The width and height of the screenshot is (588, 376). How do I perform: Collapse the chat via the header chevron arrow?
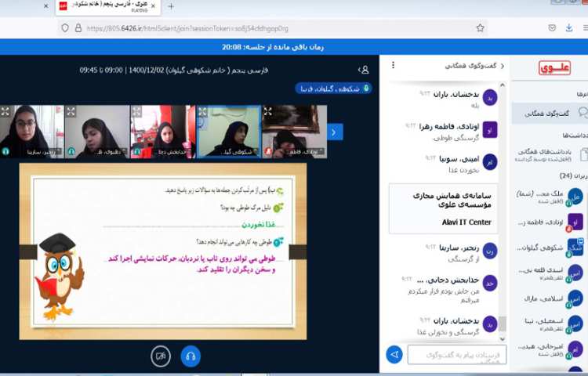tap(503, 66)
